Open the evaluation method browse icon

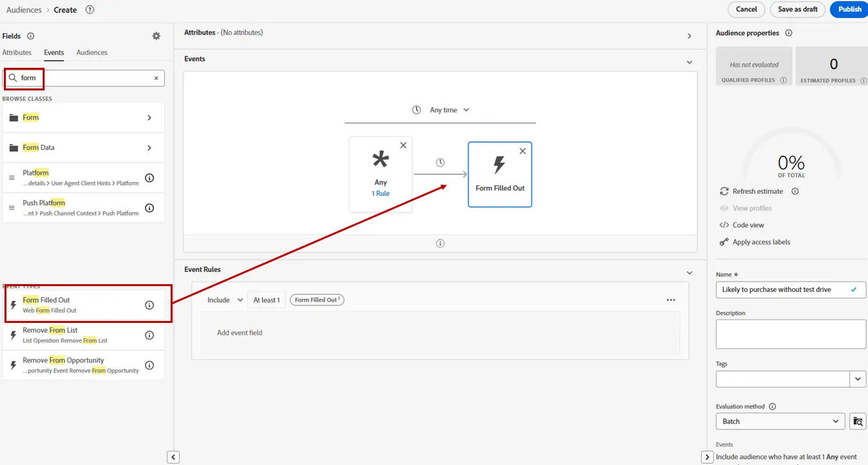point(858,421)
